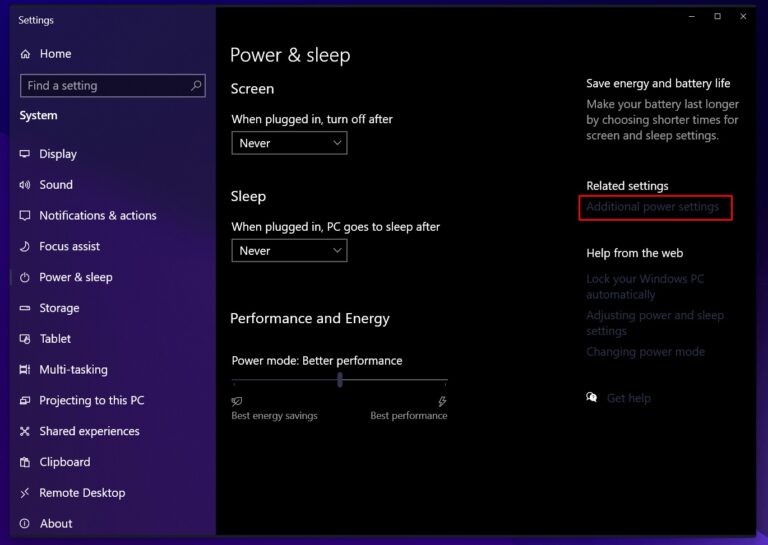The width and height of the screenshot is (768, 545).
Task: Click the Get help chat icon
Action: click(x=592, y=397)
